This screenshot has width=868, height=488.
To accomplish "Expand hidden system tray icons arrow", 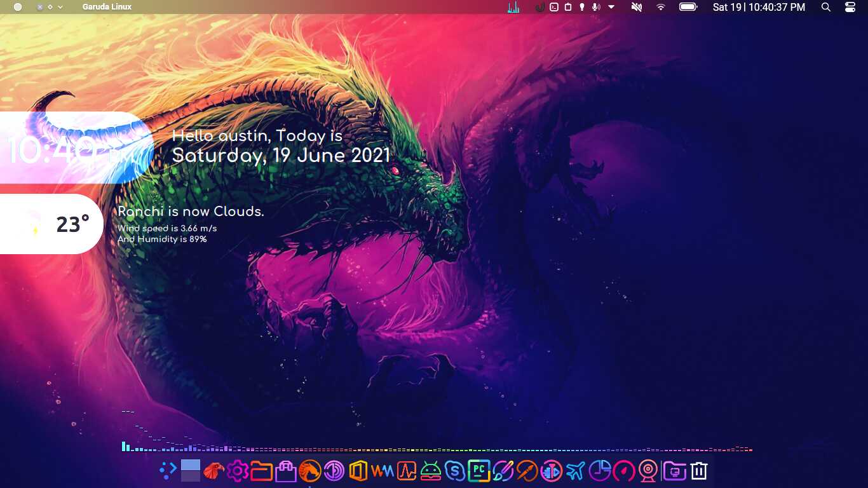I will pos(611,7).
